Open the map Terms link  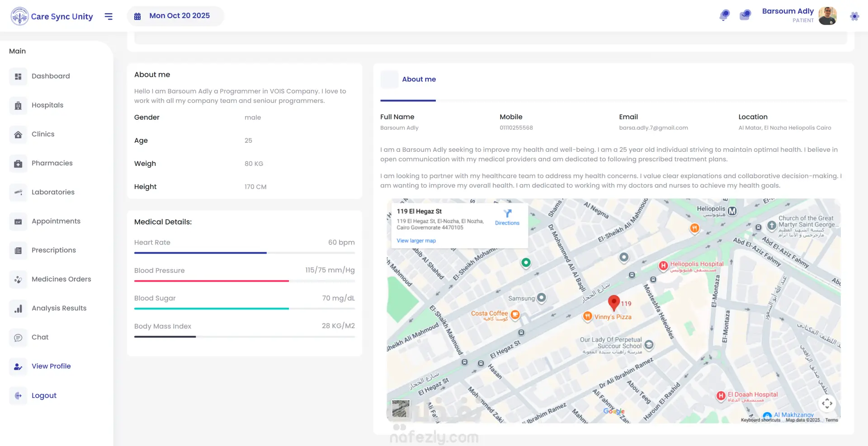(831, 420)
